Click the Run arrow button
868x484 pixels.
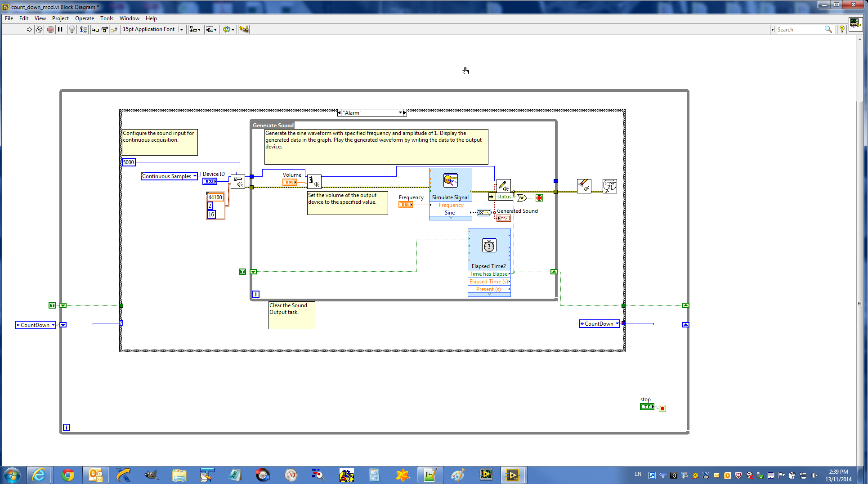(29, 29)
